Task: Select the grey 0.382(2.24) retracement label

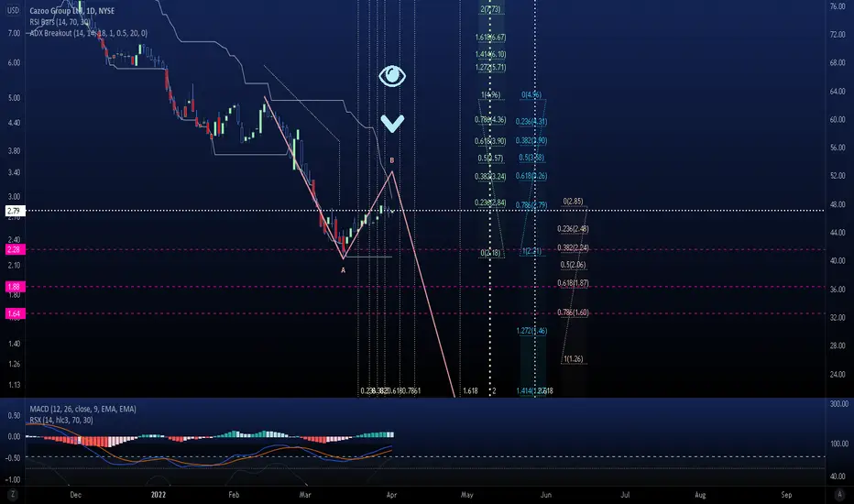Action: pyautogui.click(x=573, y=247)
